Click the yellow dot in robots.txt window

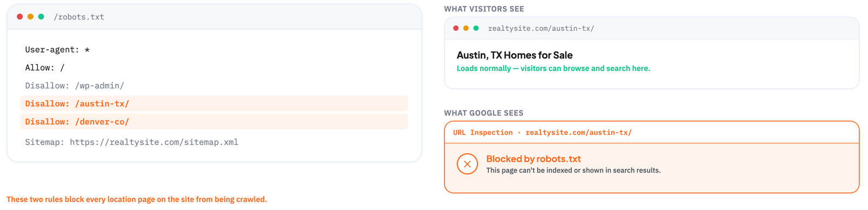(x=30, y=17)
